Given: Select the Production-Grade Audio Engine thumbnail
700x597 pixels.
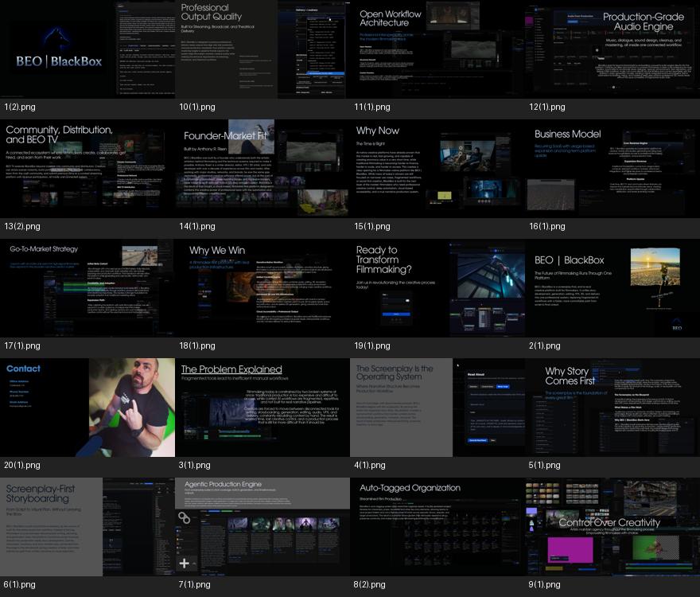Looking at the screenshot, I should click(x=612, y=49).
